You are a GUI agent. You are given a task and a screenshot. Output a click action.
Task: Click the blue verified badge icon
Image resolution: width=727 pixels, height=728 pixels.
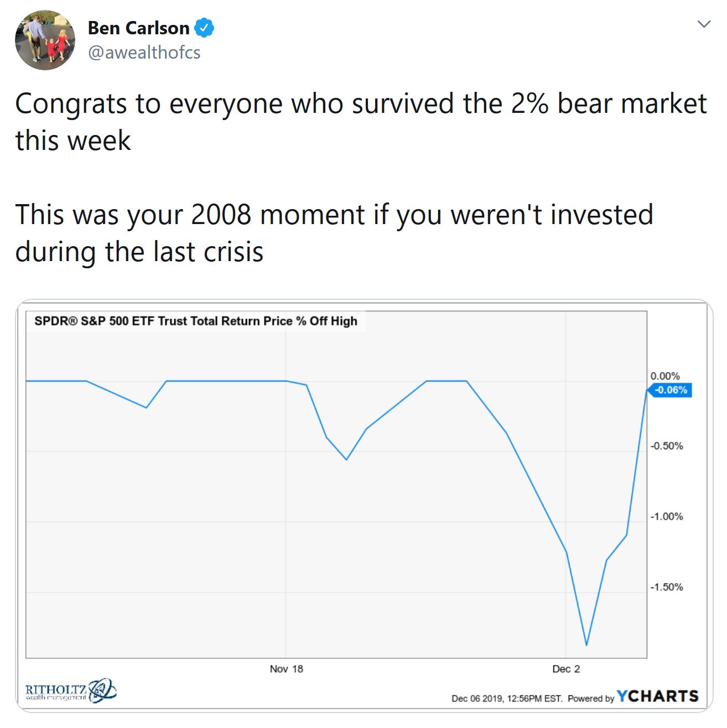205,28
